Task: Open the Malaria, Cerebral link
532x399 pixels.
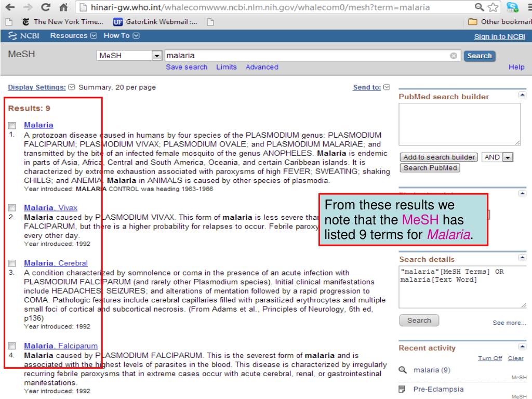Action: [x=56, y=263]
